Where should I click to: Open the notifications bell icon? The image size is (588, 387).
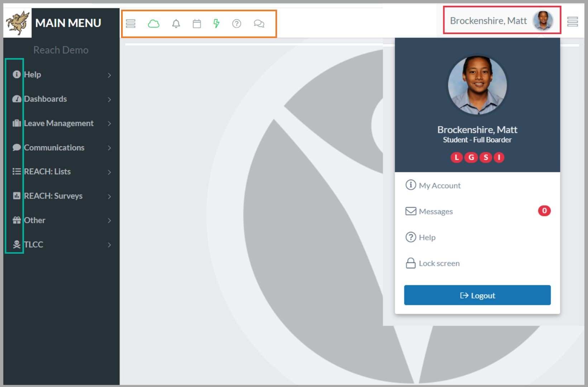pyautogui.click(x=176, y=24)
